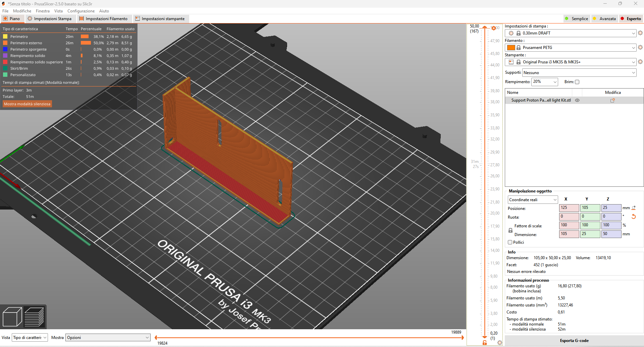Open the Vista menu

58,11
